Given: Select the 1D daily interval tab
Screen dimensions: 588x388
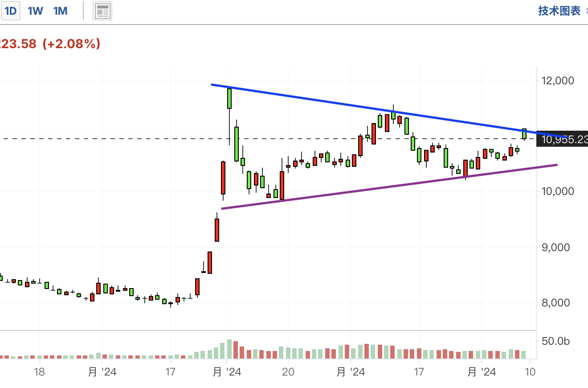Looking at the screenshot, I should [10, 11].
